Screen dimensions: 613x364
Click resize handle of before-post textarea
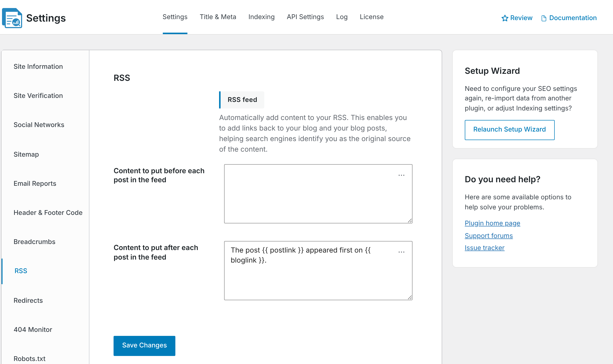[x=410, y=221]
